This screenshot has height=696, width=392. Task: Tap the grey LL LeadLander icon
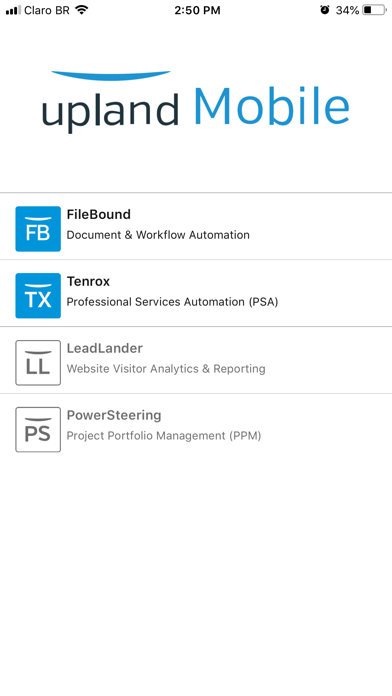(38, 363)
